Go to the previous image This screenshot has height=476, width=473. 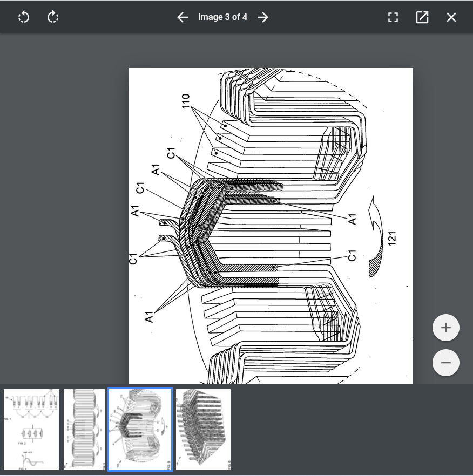(183, 17)
